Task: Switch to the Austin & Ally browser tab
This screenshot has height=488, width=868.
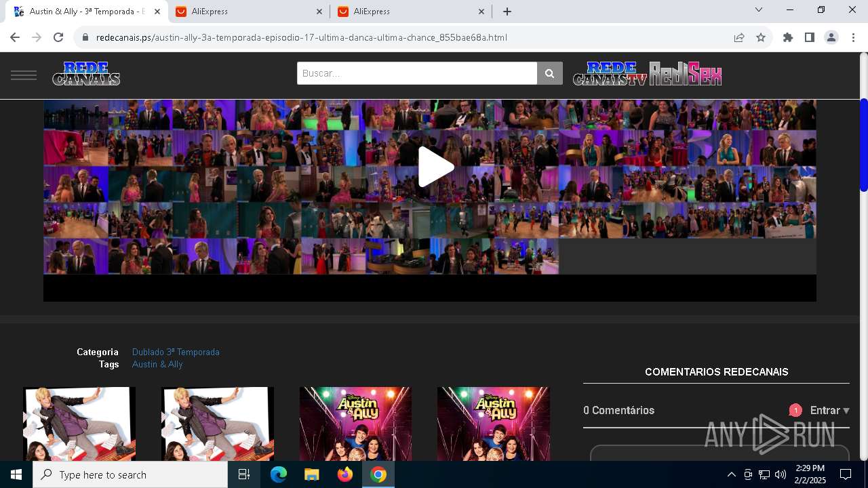Action: 86,12
